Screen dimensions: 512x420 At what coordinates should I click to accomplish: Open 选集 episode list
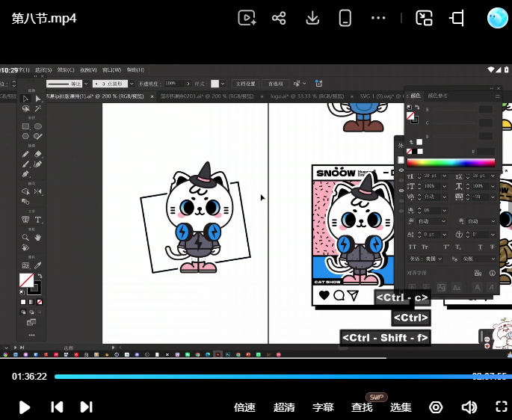pos(401,407)
